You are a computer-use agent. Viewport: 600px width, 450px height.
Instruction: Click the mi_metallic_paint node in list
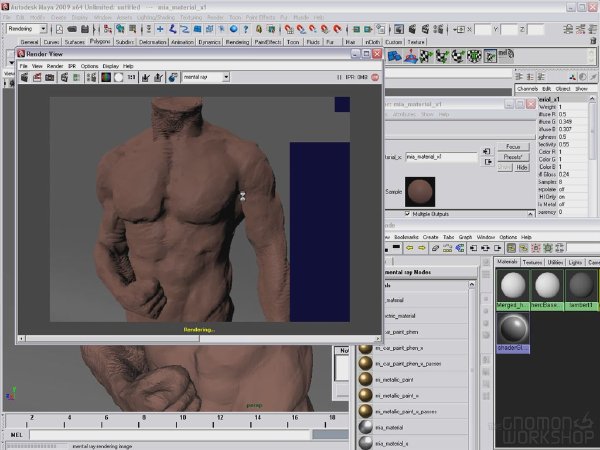click(413, 380)
